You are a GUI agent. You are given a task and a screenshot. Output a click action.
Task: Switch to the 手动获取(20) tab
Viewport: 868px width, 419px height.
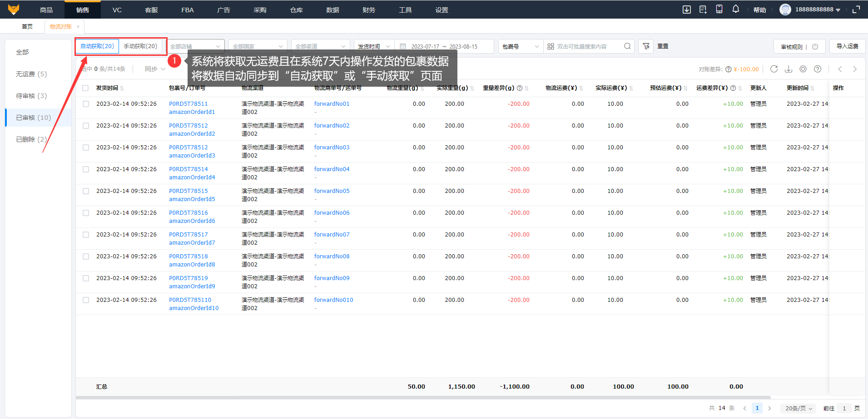pos(140,46)
